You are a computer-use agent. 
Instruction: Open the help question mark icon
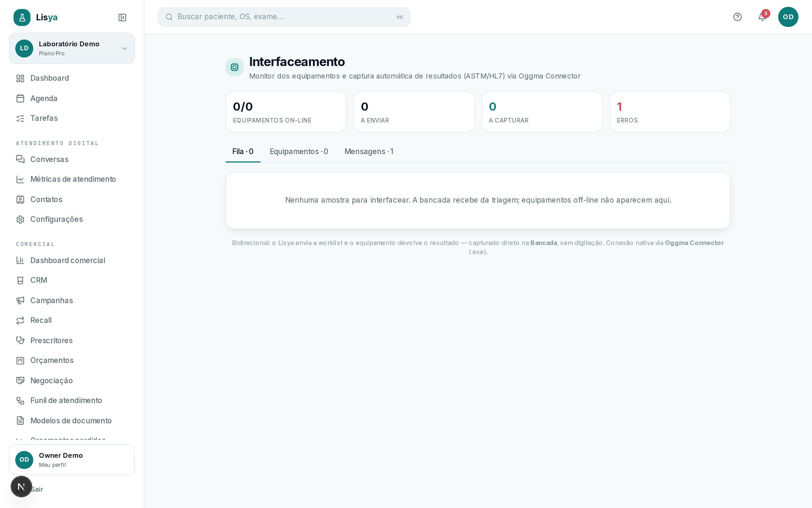pos(737,17)
